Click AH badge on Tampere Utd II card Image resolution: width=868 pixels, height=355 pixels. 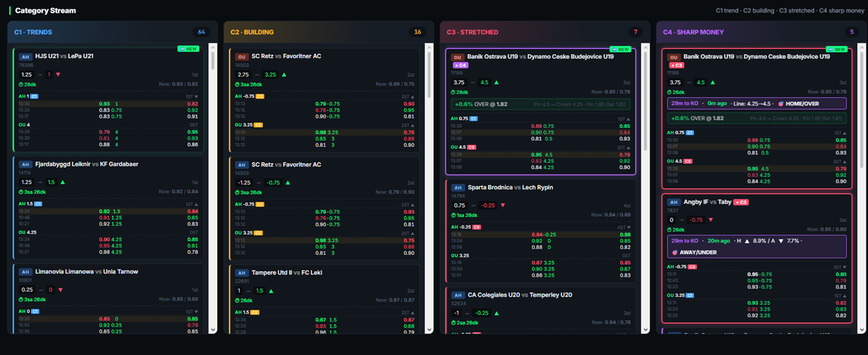[241, 273]
